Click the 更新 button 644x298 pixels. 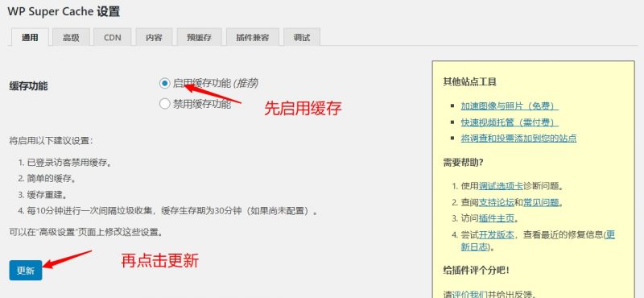[26, 271]
